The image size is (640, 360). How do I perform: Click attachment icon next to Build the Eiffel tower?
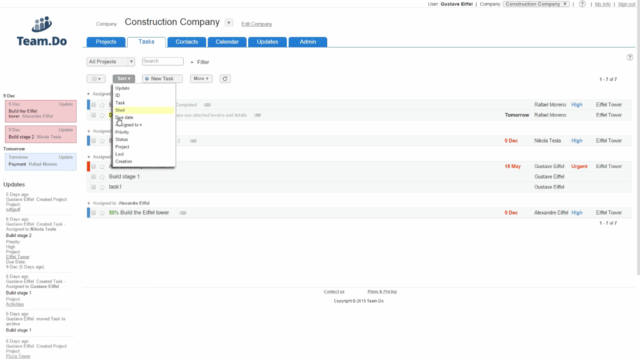click(183, 213)
